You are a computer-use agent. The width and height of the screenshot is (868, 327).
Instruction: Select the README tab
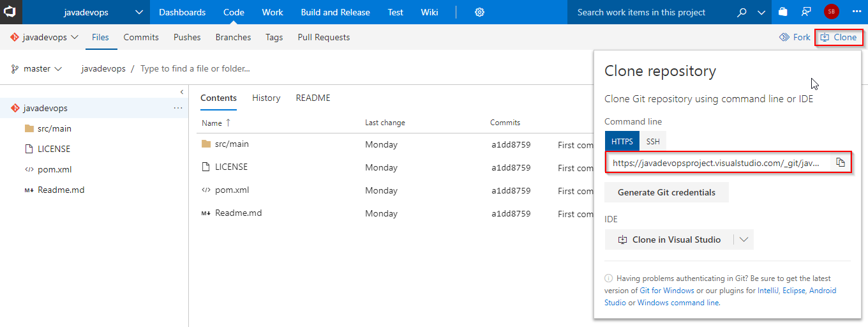[x=313, y=98]
